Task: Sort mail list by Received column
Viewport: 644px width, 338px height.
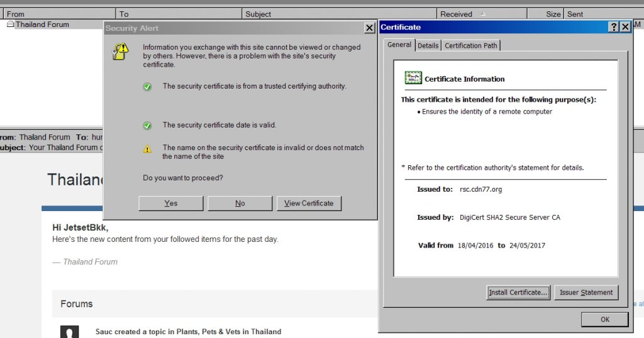Action: 481,14
